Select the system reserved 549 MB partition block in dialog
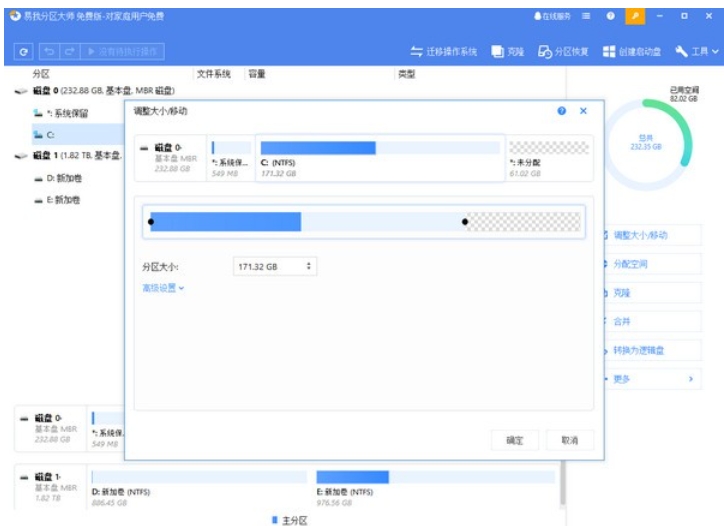The height and width of the screenshot is (526, 724). tap(230, 158)
